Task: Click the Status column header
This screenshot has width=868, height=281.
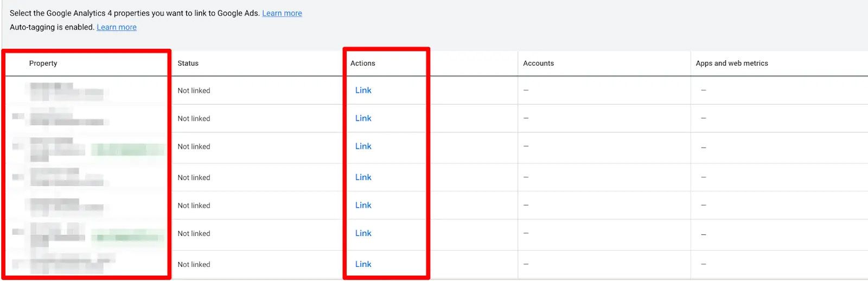Action: tap(188, 63)
